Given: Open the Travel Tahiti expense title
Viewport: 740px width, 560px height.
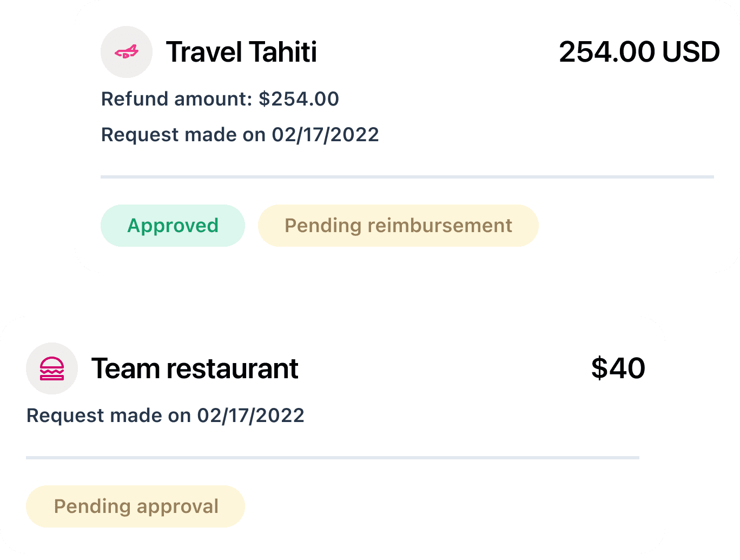Looking at the screenshot, I should pos(241,52).
